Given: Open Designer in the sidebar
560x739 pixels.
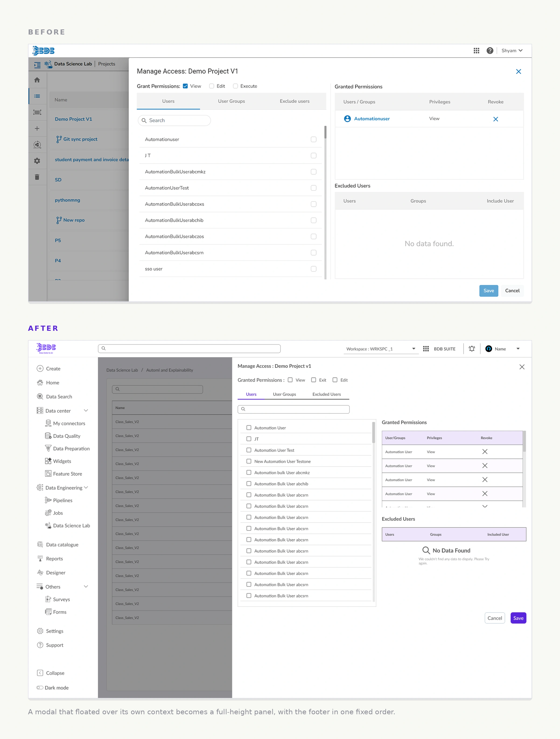Looking at the screenshot, I should (56, 573).
